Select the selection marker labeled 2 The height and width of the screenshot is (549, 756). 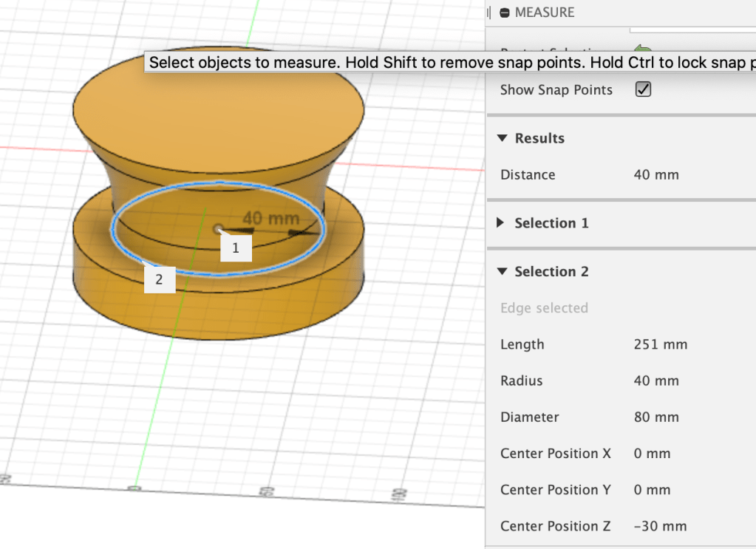click(159, 279)
